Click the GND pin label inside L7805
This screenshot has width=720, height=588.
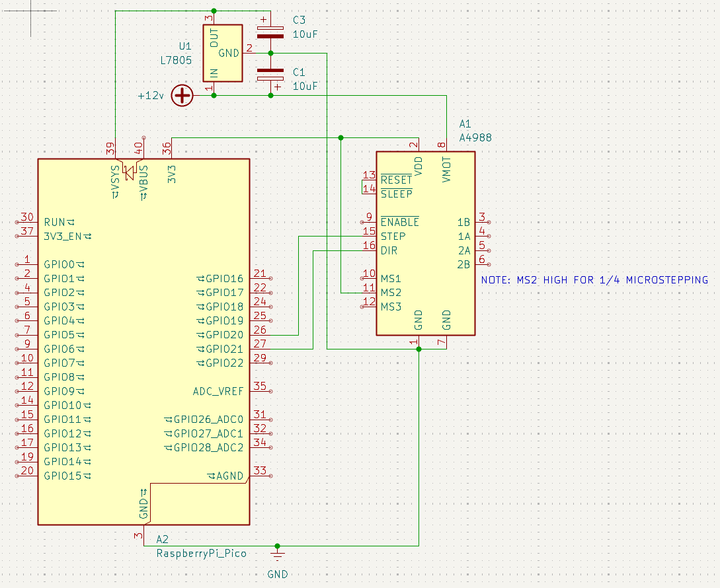[229, 54]
